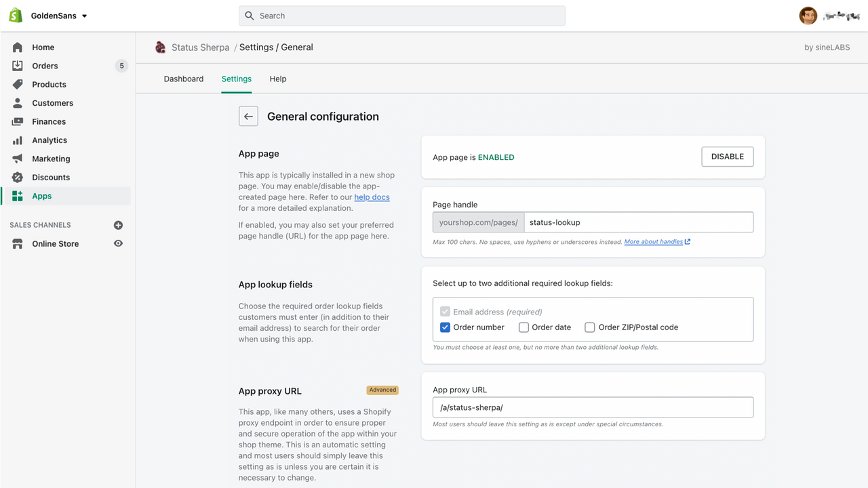
Task: Edit the Page handle status-lookup field
Action: 638,222
